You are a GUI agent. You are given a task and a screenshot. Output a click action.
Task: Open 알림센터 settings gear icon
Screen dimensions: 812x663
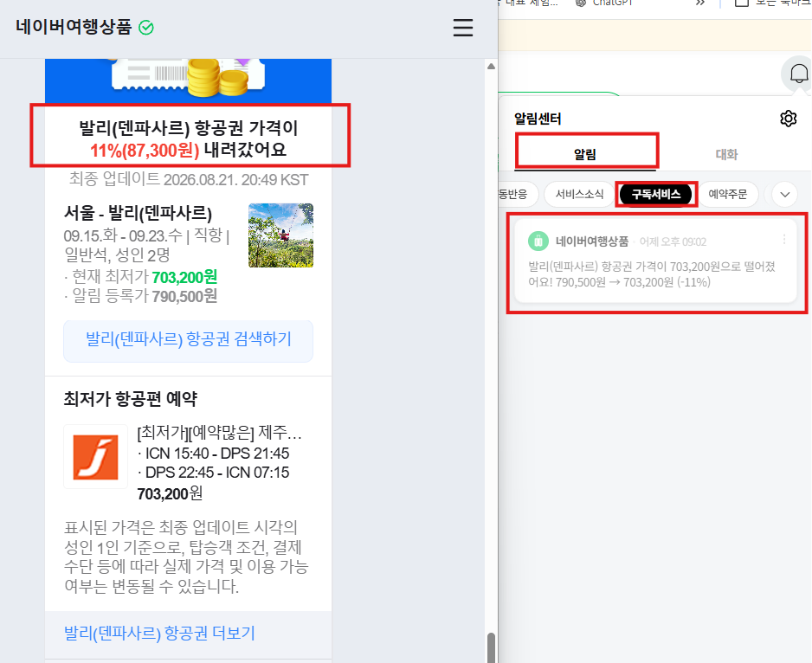pos(788,119)
